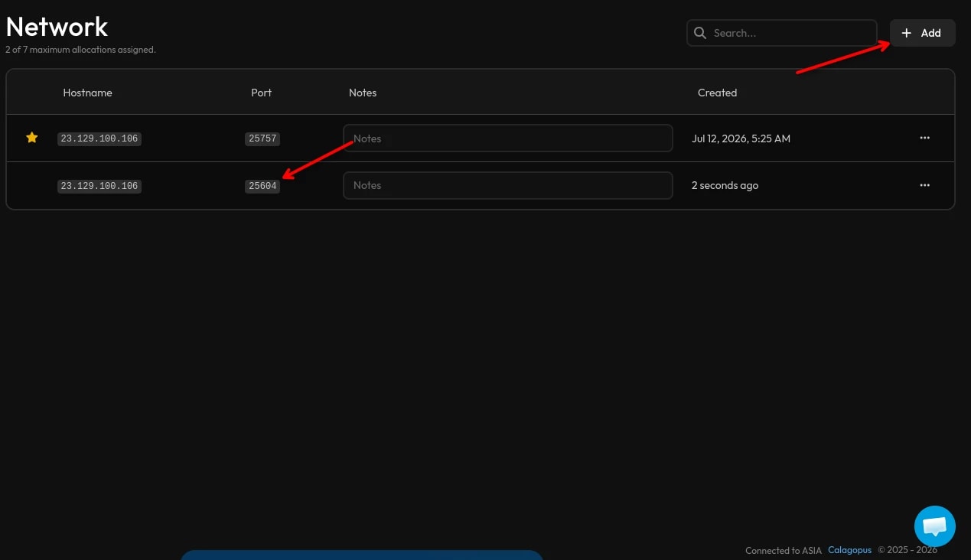Click the 'Jul 12, 2026, 5:25 AM' date
The image size is (971, 560).
741,138
